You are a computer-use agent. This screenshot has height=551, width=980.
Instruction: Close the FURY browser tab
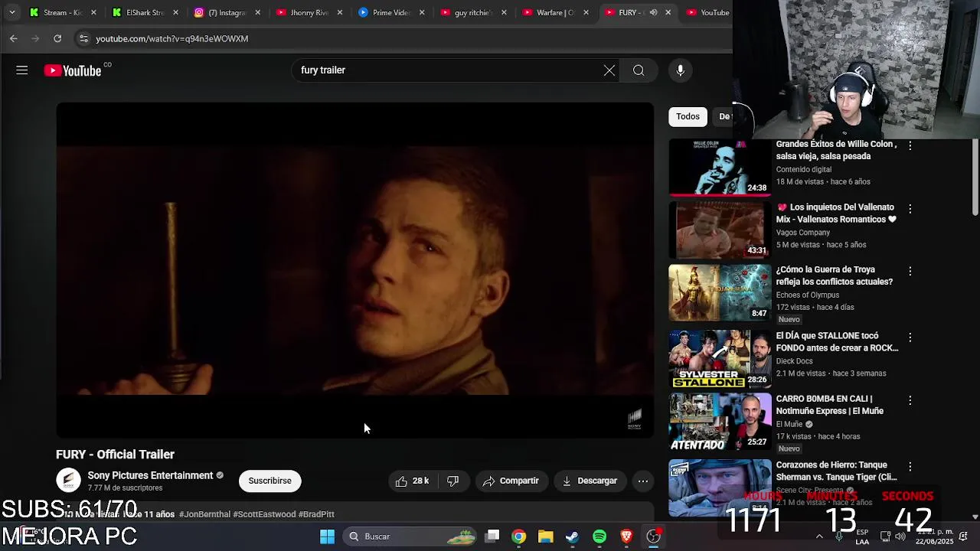pyautogui.click(x=668, y=12)
